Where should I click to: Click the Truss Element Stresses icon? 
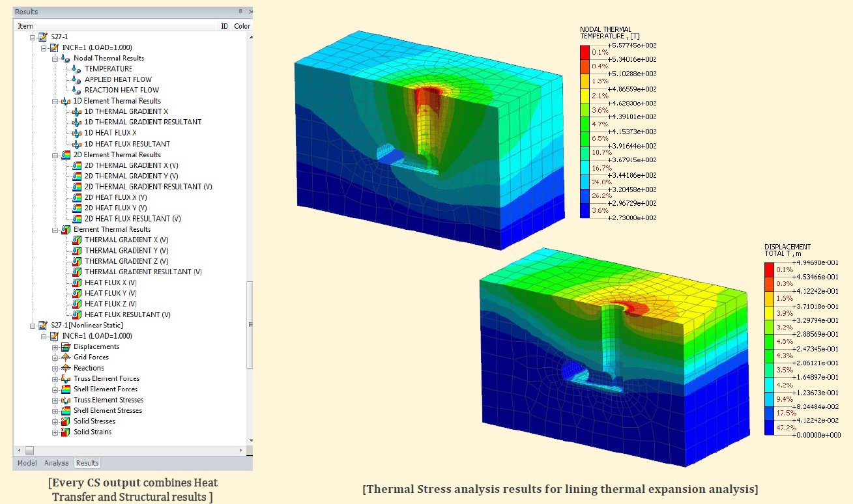pos(66,400)
